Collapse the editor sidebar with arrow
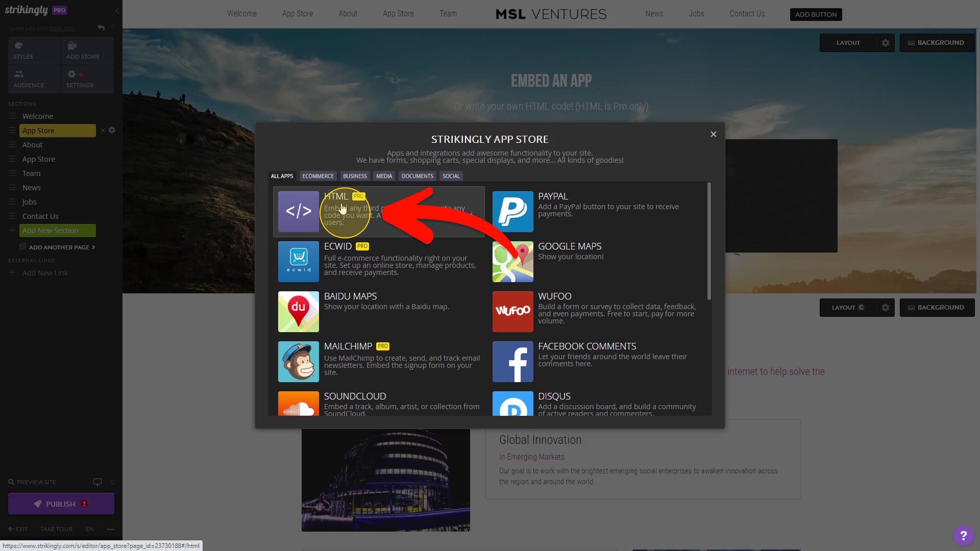 [117, 10]
